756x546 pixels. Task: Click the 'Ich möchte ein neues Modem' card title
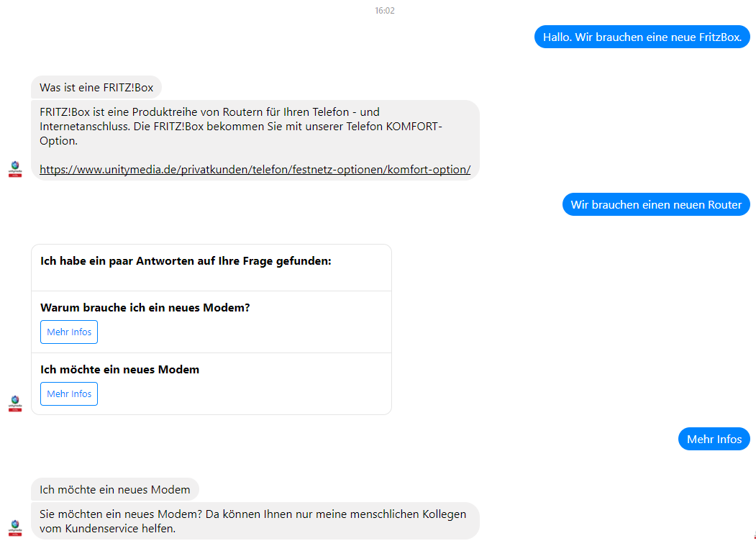pyautogui.click(x=119, y=370)
